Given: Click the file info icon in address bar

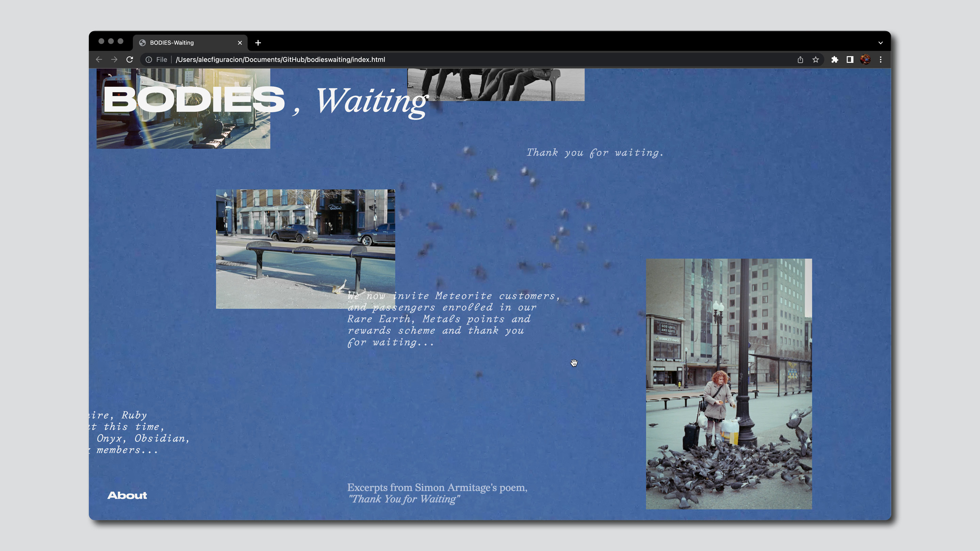Looking at the screenshot, I should point(149,59).
